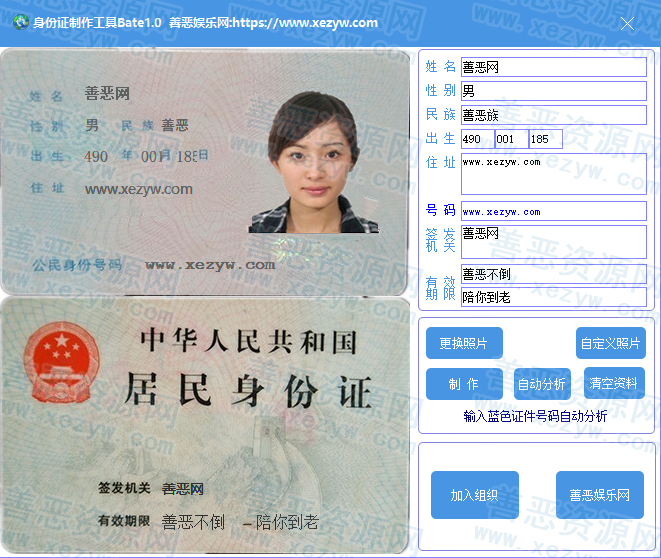
Task: Click the first 有效期限 field with 善恶不倒
Action: point(553,275)
